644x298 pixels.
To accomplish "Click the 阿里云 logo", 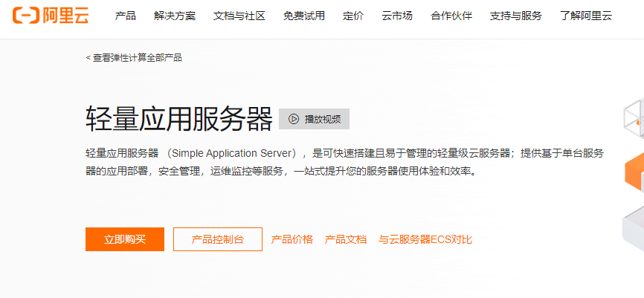I will [51, 16].
